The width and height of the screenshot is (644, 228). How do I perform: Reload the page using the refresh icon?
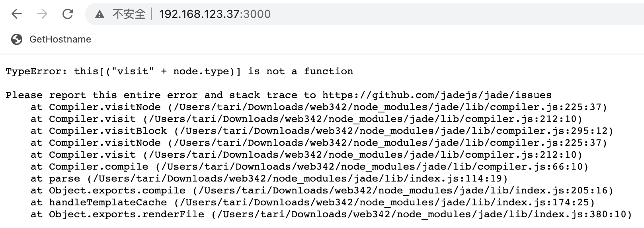(x=68, y=14)
